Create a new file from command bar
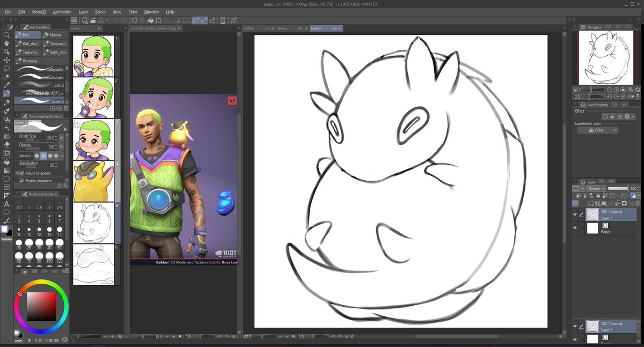 (84, 20)
